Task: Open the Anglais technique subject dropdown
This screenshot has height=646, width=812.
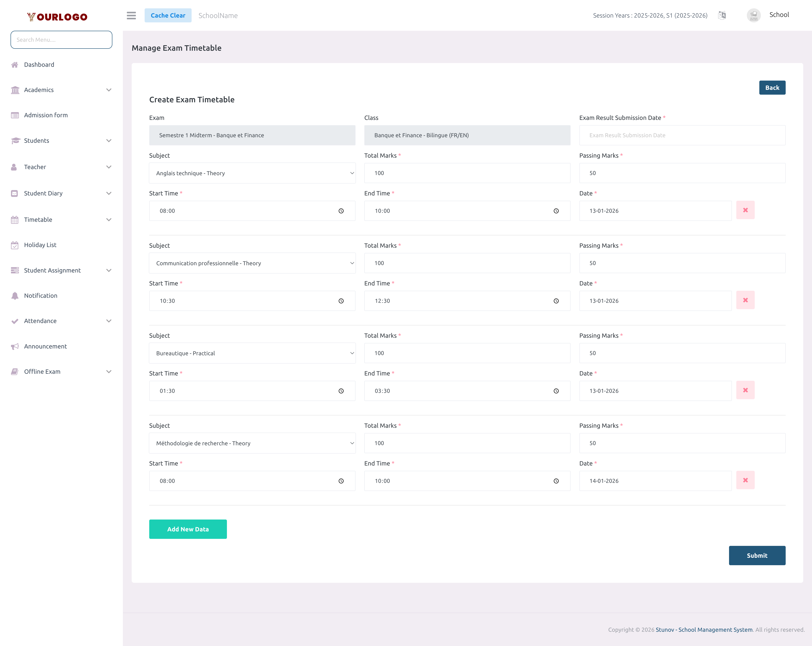Action: 252,173
